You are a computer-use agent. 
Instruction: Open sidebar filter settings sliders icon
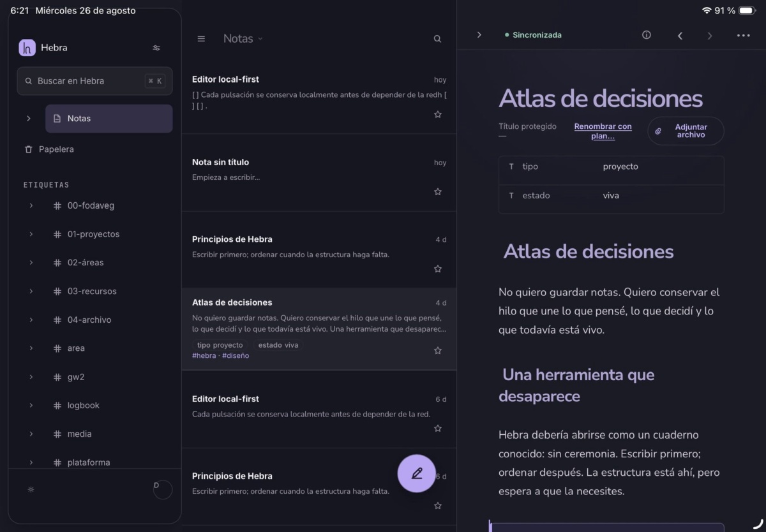click(x=156, y=48)
